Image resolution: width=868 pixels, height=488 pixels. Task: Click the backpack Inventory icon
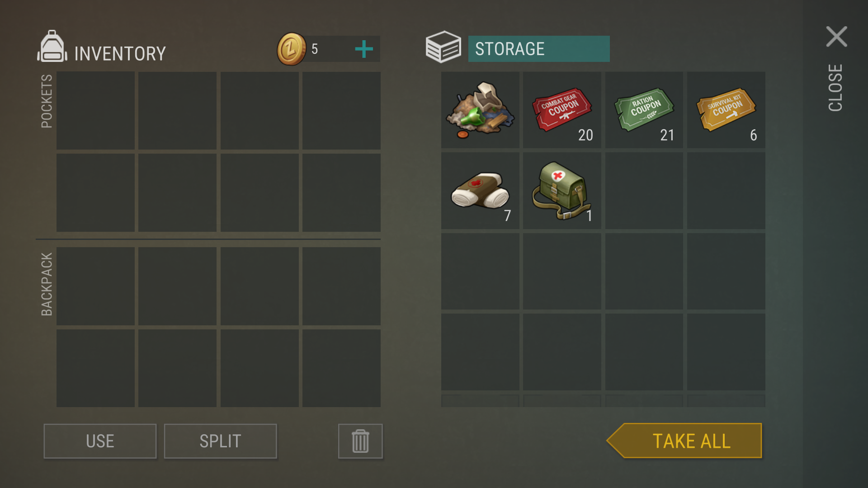(52, 46)
